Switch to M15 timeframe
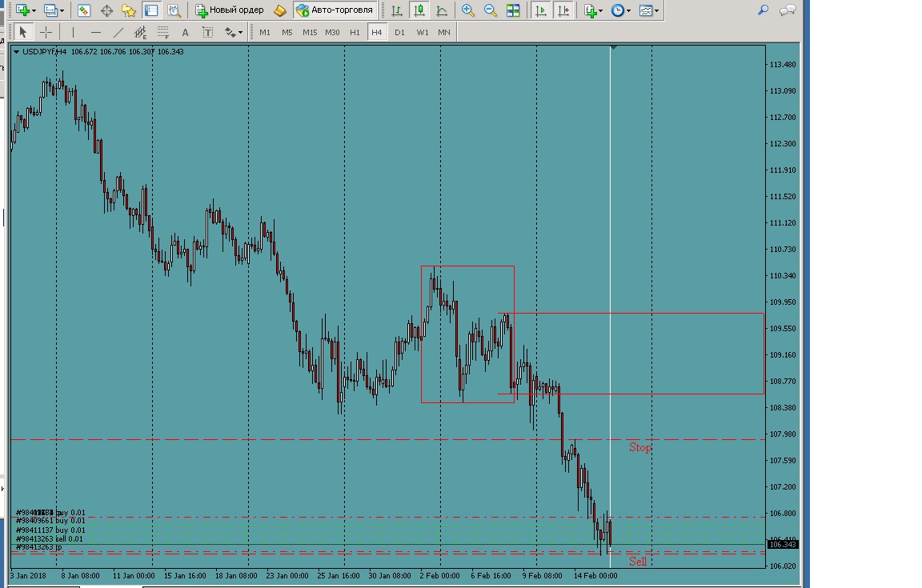This screenshot has width=922, height=588. (x=310, y=32)
